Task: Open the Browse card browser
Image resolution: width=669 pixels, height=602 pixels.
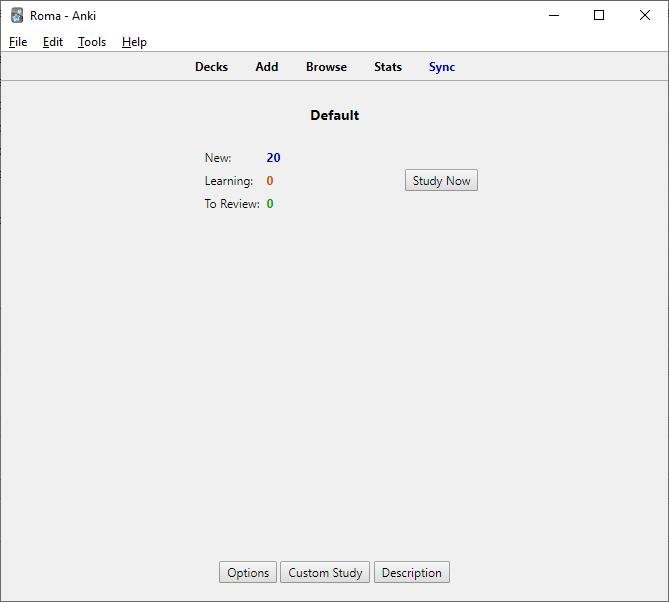Action: click(326, 67)
